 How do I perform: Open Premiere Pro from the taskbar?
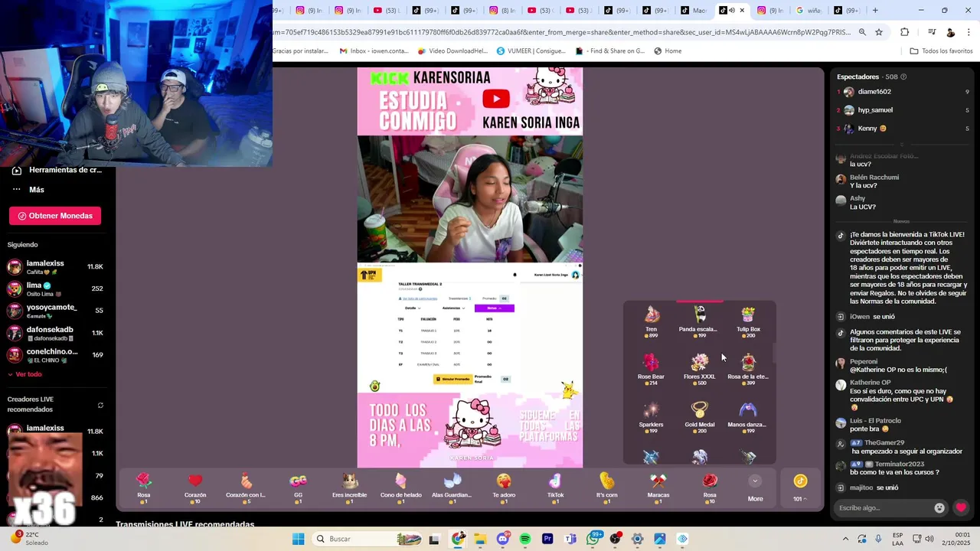[547, 539]
